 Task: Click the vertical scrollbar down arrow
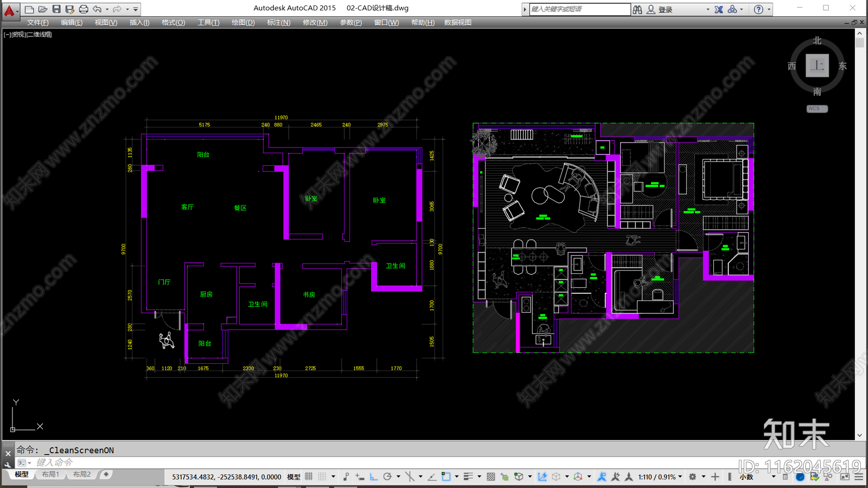click(859, 435)
